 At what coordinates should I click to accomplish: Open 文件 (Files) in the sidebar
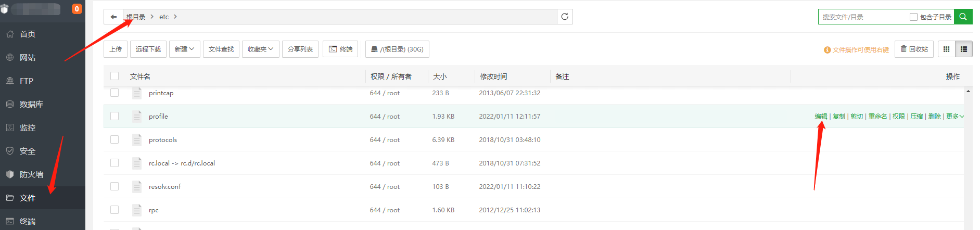(28, 198)
